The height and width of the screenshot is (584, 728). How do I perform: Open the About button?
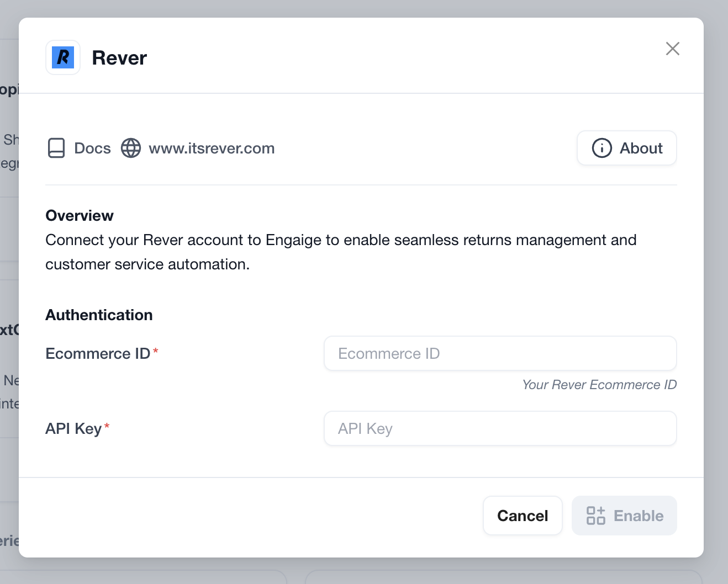click(x=627, y=148)
